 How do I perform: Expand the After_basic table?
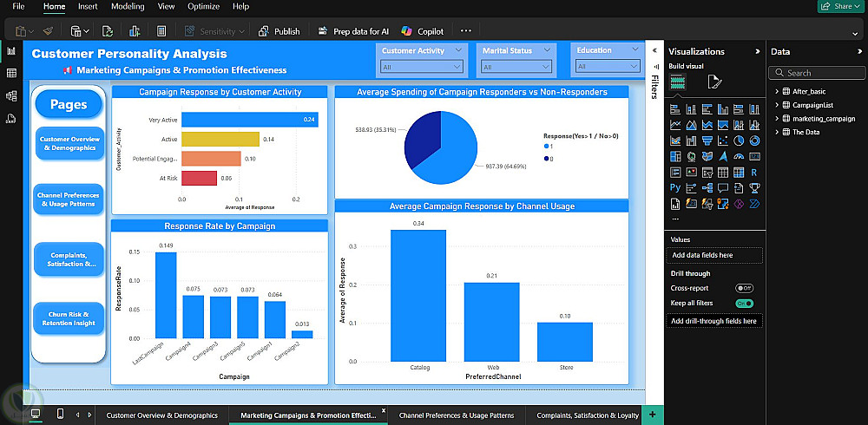[x=777, y=91]
